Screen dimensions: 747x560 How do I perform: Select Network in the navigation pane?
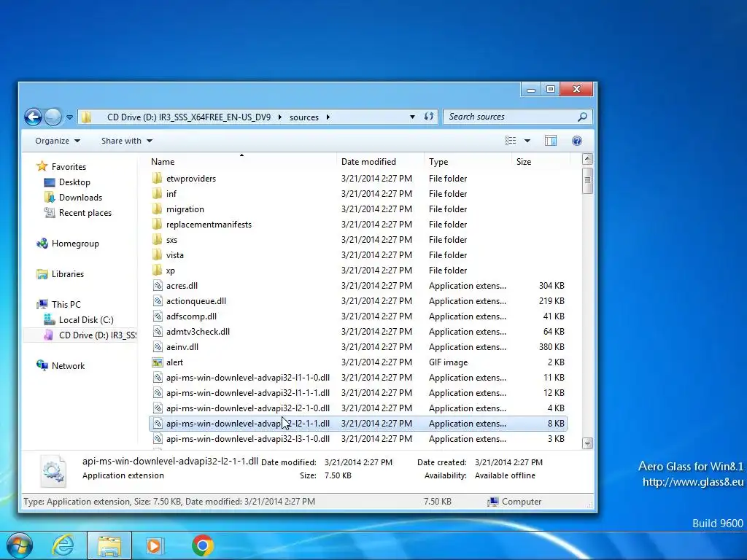pyautogui.click(x=68, y=366)
